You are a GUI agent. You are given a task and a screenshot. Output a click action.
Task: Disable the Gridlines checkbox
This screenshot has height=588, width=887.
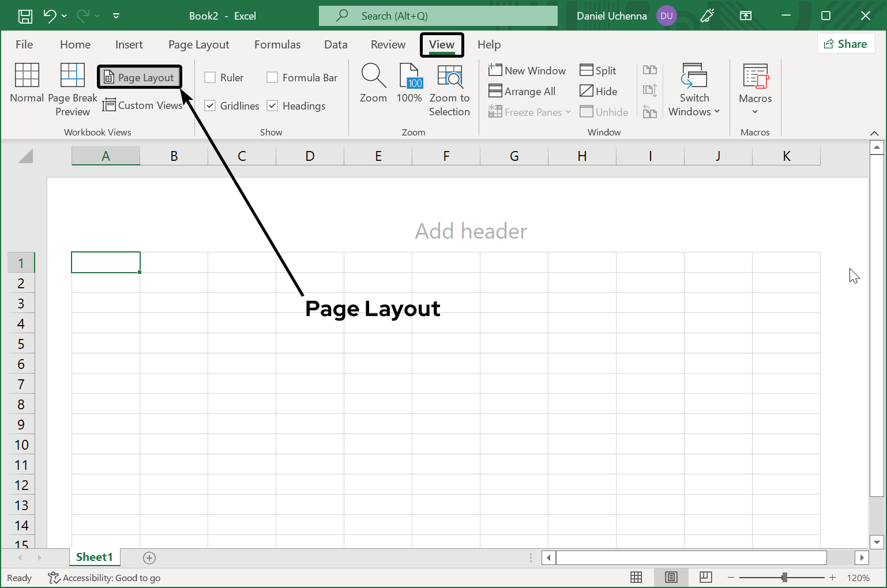pos(210,105)
